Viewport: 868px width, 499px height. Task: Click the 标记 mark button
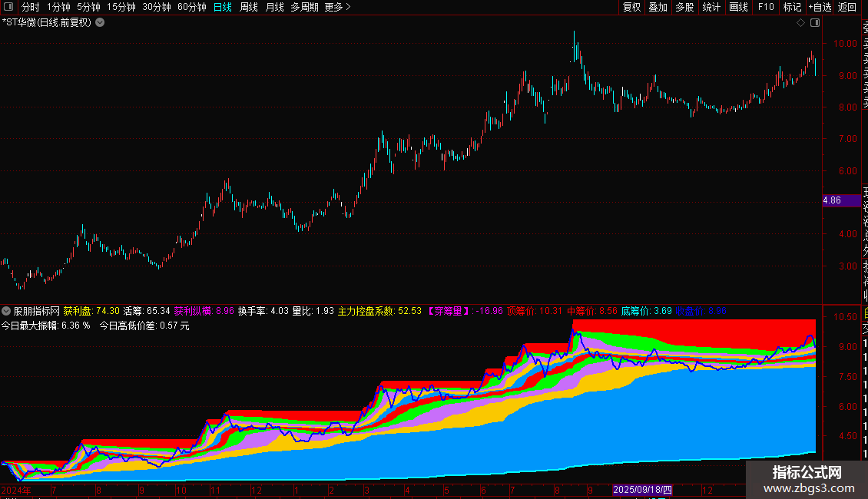pyautogui.click(x=792, y=7)
